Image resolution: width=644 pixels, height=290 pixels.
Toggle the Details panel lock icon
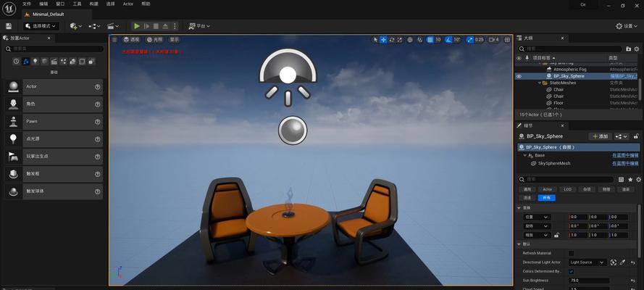pos(636,136)
